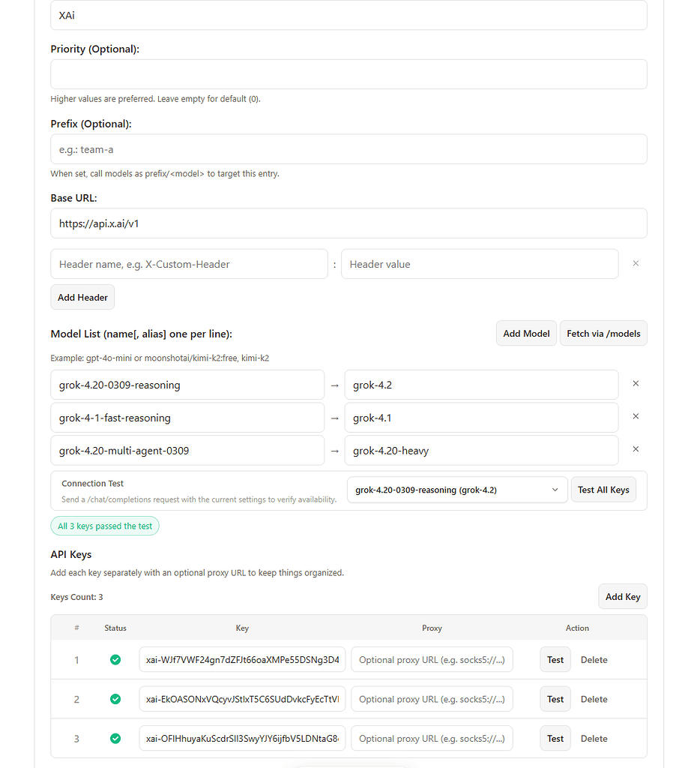Focus the Priority input field
The height and width of the screenshot is (768, 700).
349,74
